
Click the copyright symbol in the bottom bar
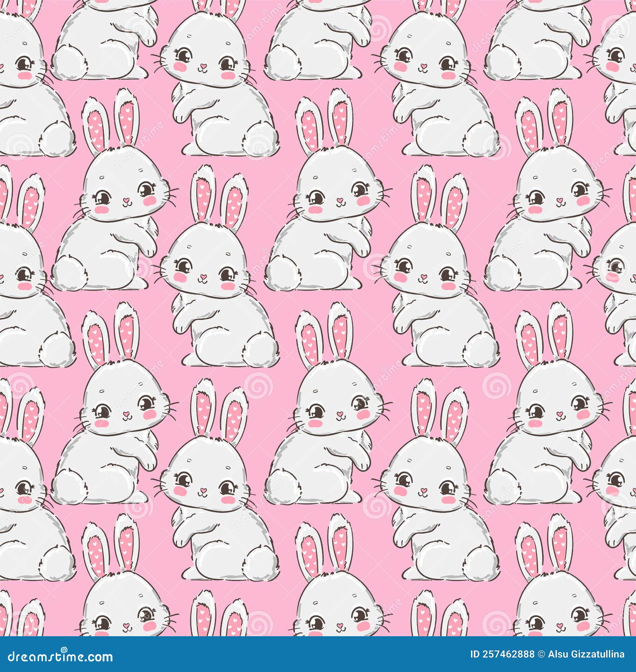(541, 654)
